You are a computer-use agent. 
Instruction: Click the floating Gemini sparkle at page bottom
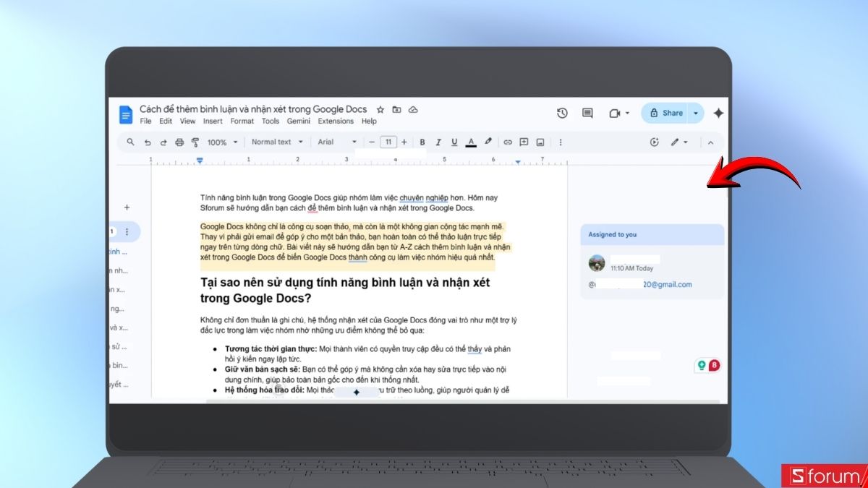click(x=356, y=392)
